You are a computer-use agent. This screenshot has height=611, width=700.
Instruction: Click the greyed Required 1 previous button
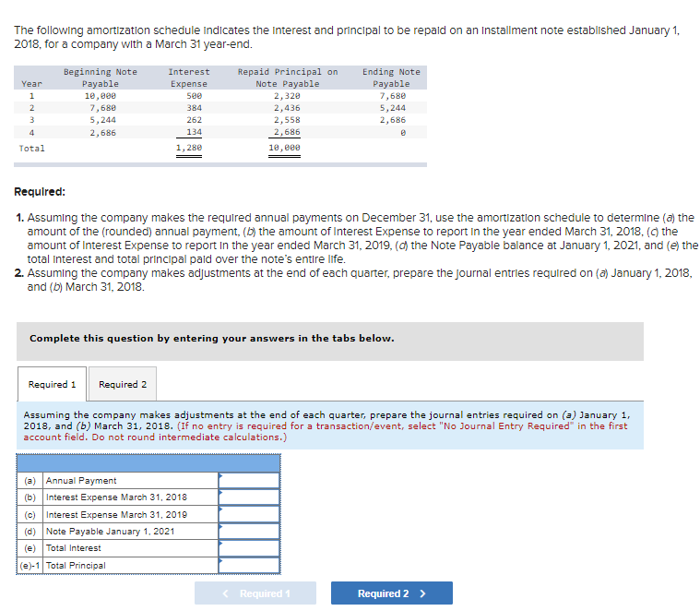[255, 593]
